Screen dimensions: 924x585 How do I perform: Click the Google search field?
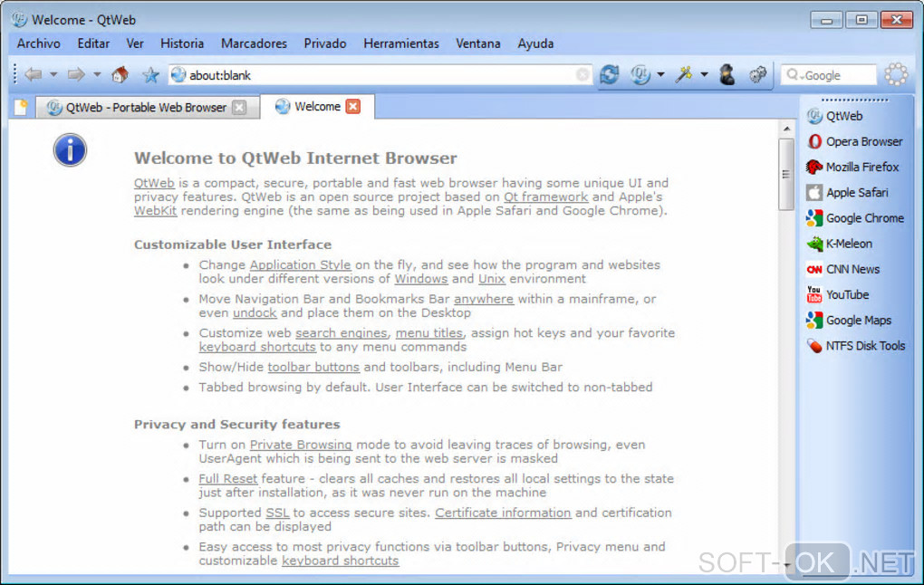click(x=829, y=75)
